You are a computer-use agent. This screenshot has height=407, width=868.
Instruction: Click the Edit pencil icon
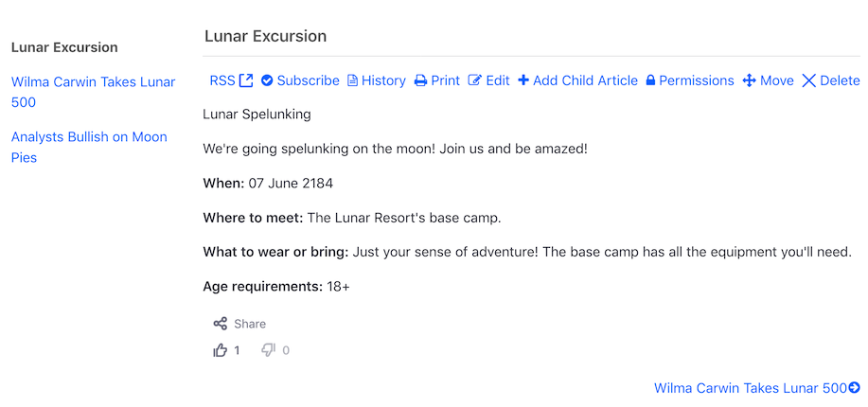(475, 80)
